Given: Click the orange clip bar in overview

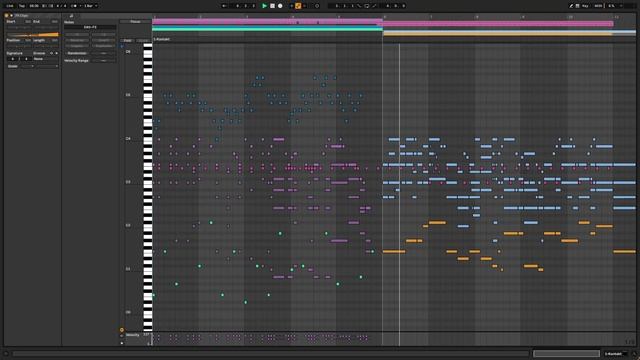Looking at the screenshot, I should pyautogui.click(x=498, y=34).
